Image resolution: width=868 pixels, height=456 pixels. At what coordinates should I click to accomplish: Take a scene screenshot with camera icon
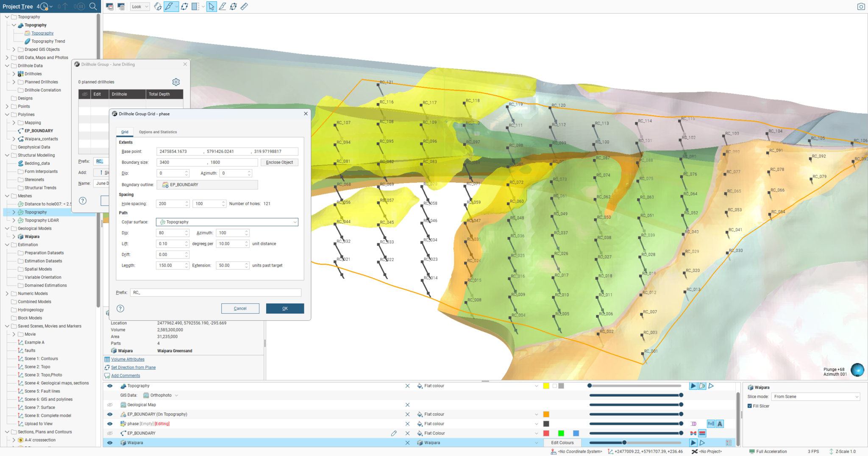(x=861, y=6)
